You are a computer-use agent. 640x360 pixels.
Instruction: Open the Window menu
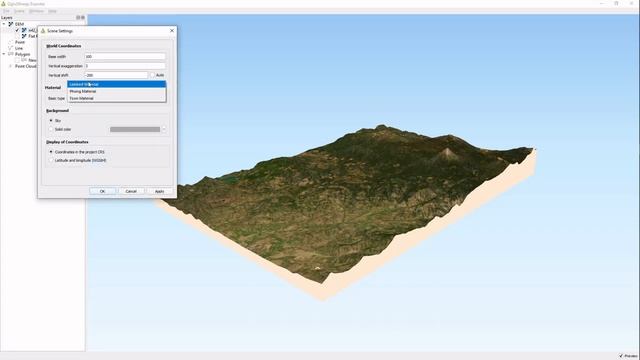point(36,11)
